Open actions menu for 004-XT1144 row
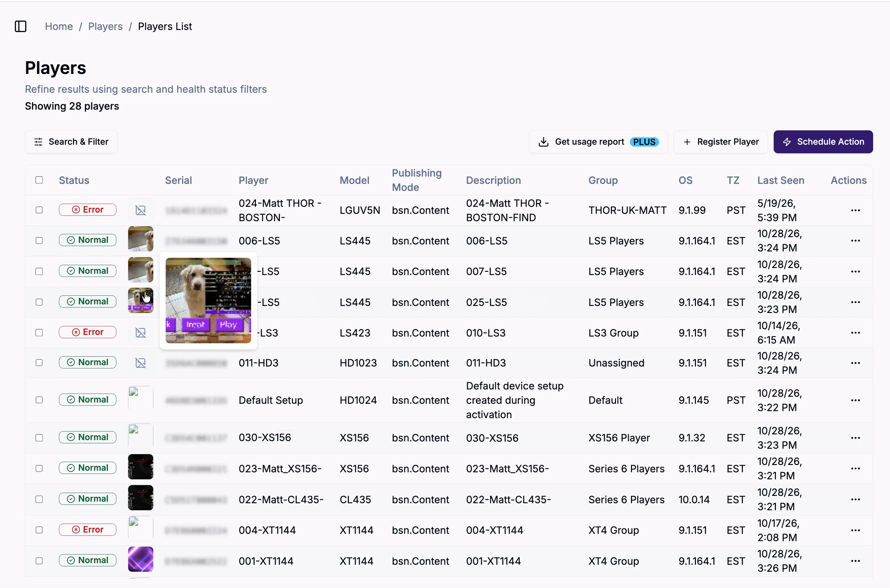The image size is (890, 588). pyautogui.click(x=855, y=530)
